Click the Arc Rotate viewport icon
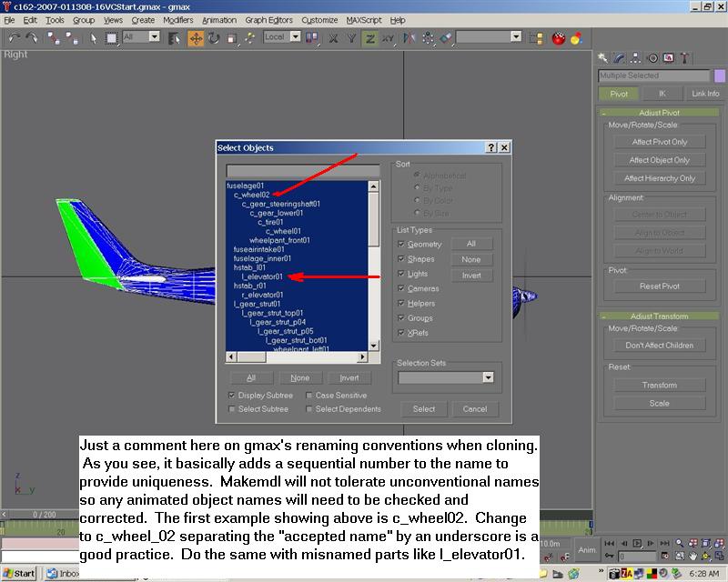The image size is (728, 582). (x=706, y=555)
